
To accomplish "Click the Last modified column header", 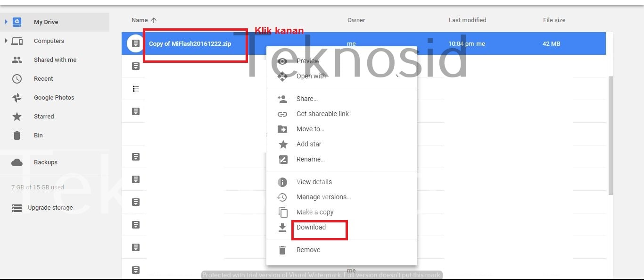I will tap(467, 20).
